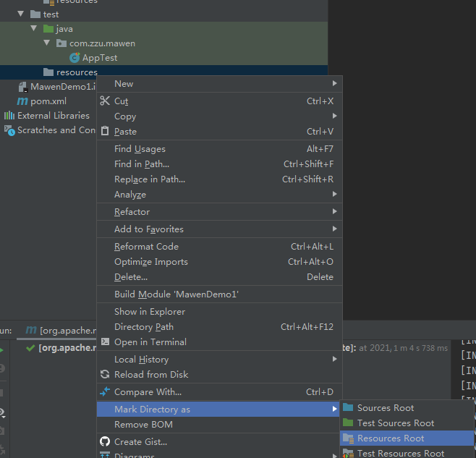
Task: Click the test folder icon
Action: pos(35,14)
